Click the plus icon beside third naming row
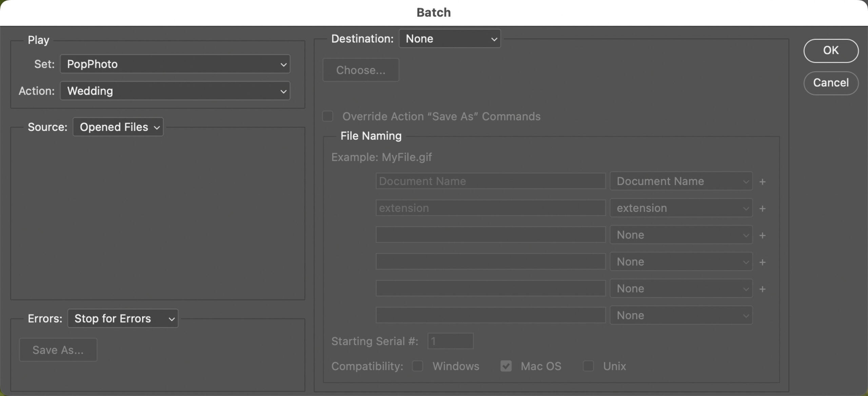The height and width of the screenshot is (396, 868). [x=763, y=235]
